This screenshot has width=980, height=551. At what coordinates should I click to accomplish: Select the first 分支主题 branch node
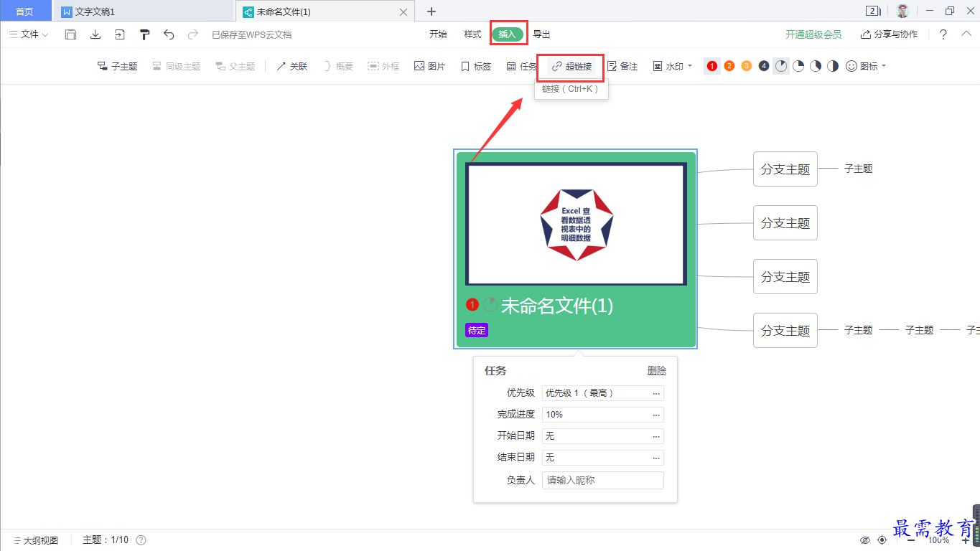click(x=785, y=169)
